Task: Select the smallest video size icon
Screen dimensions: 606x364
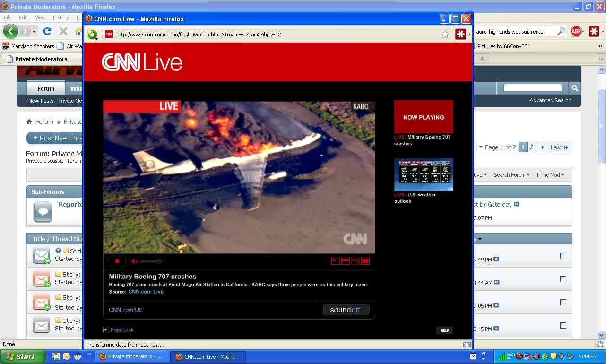Action: (x=336, y=261)
